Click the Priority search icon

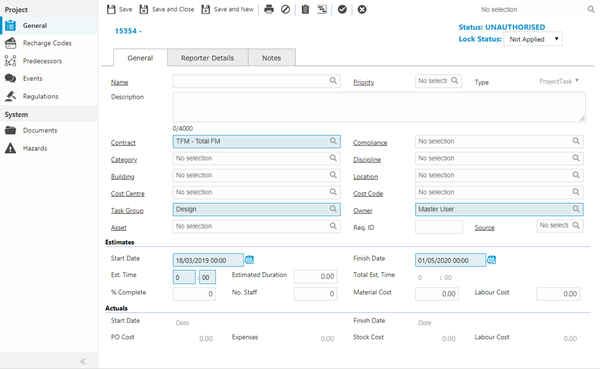pos(455,80)
